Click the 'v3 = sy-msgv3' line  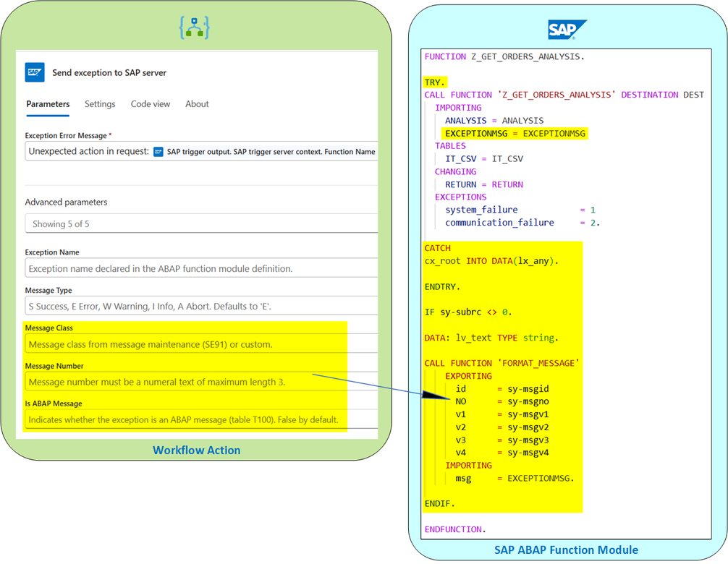click(x=502, y=440)
